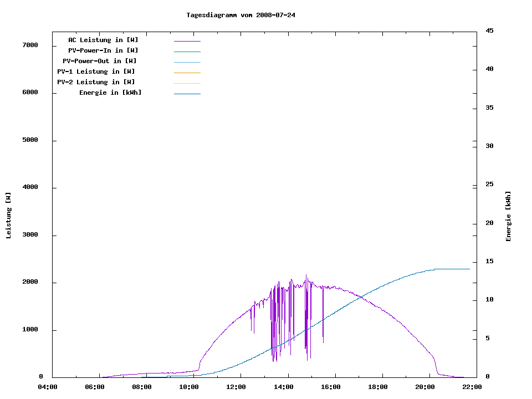The width and height of the screenshot is (532, 399).
Task: Click the PV-Power-In in [W] legend label
Action: click(103, 50)
